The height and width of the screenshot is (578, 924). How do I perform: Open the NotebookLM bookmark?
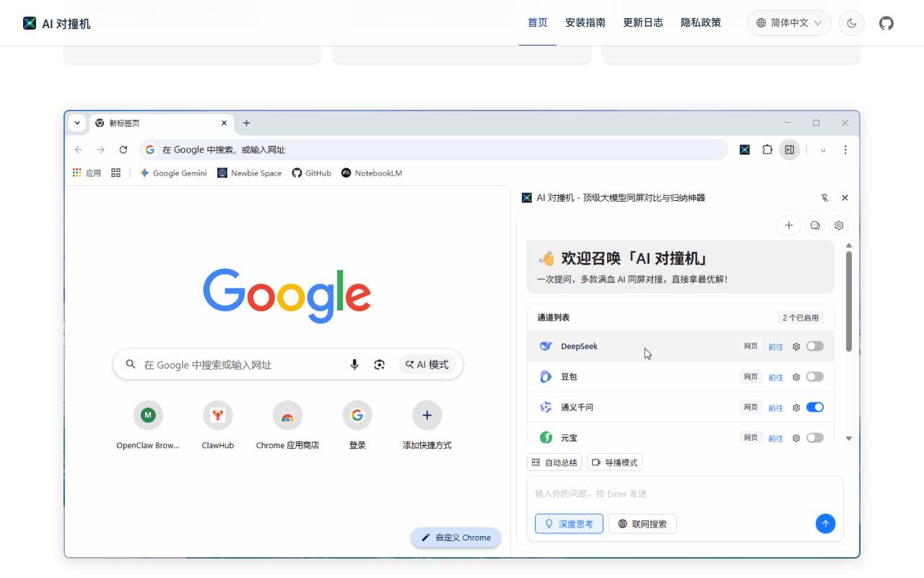point(372,173)
